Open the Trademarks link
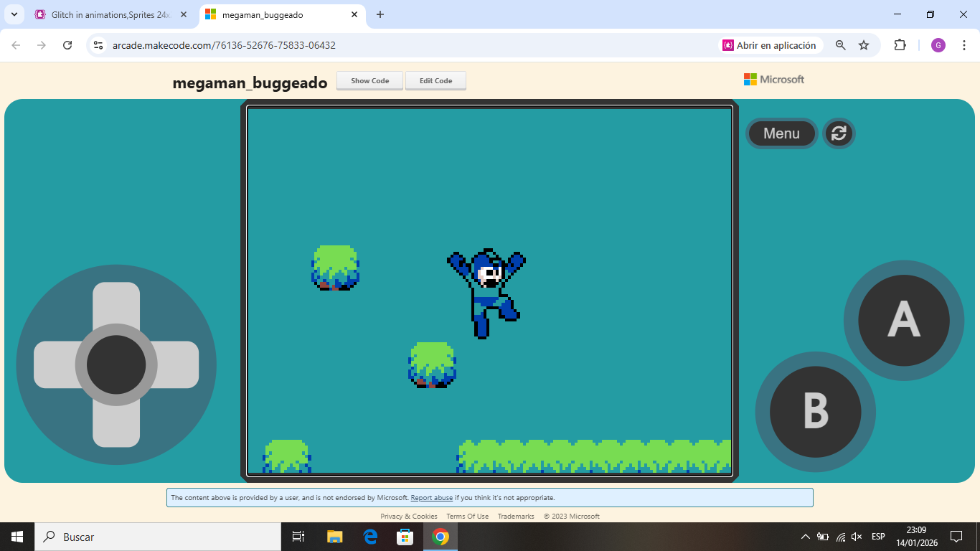 click(x=516, y=517)
